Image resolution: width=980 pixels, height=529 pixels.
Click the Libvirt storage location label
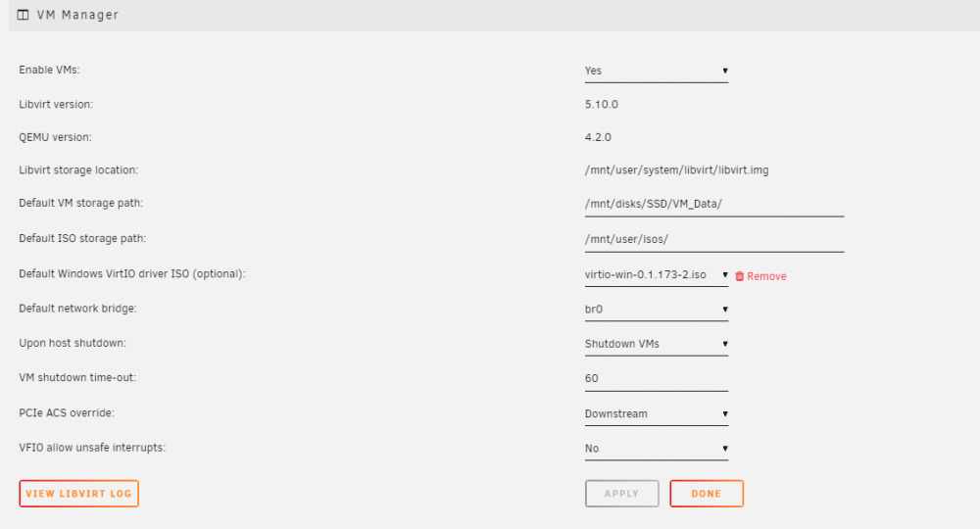tap(78, 169)
